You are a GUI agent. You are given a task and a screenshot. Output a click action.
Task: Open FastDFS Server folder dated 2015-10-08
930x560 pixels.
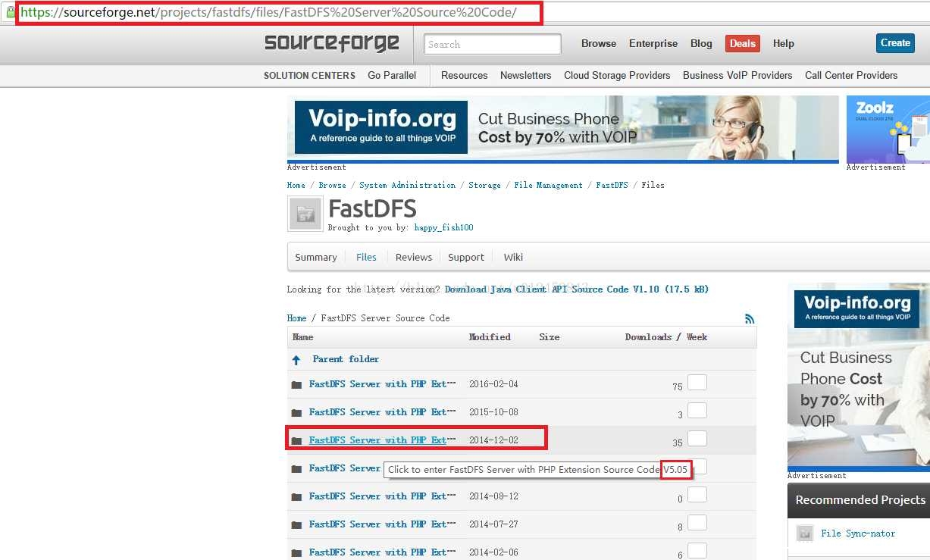tap(382, 412)
